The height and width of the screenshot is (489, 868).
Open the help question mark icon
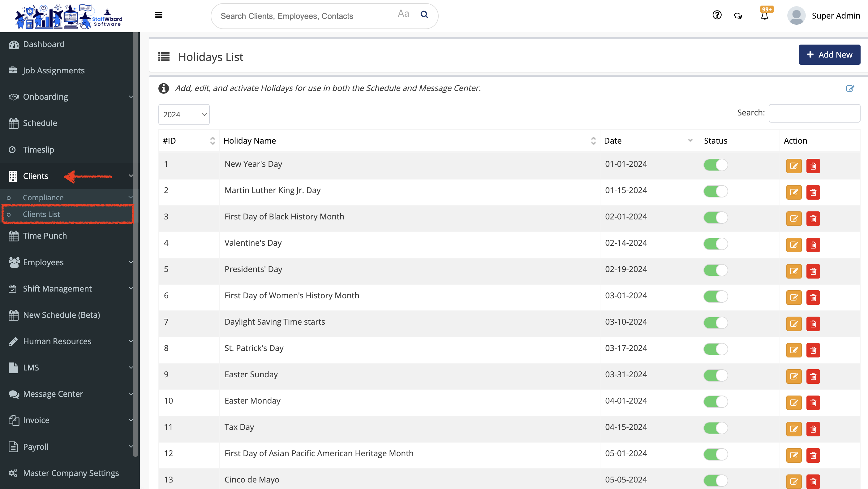pyautogui.click(x=717, y=15)
